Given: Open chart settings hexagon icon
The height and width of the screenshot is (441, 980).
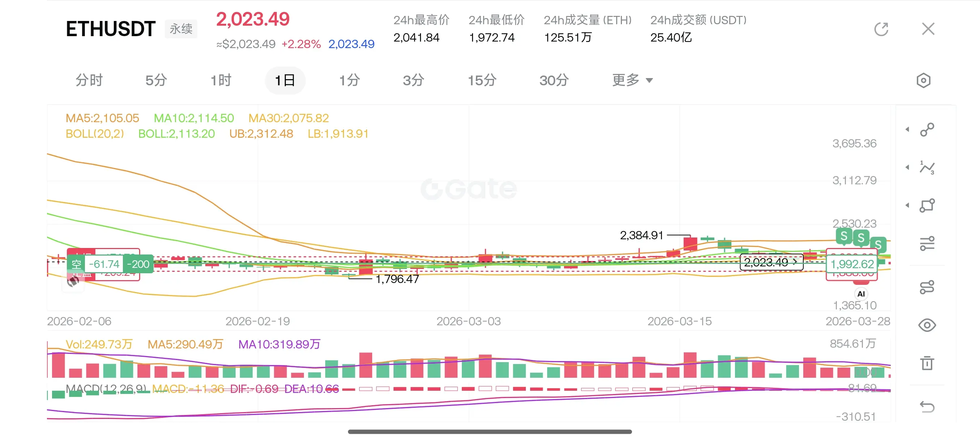Looking at the screenshot, I should click(x=923, y=81).
